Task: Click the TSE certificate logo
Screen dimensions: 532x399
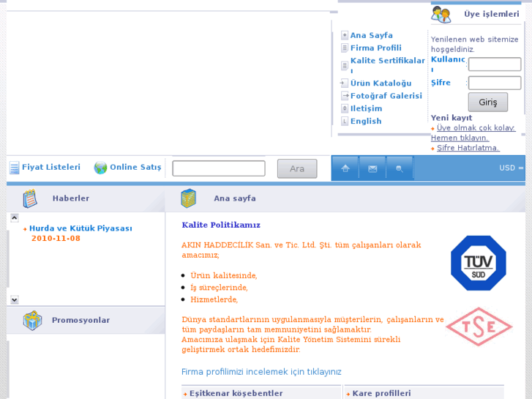Action: [479, 327]
